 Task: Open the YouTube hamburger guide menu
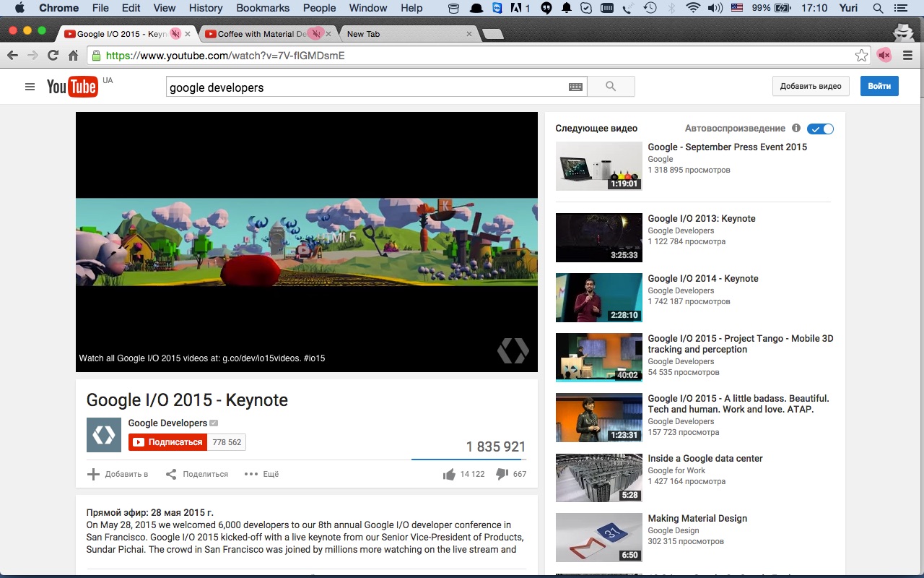(30, 87)
